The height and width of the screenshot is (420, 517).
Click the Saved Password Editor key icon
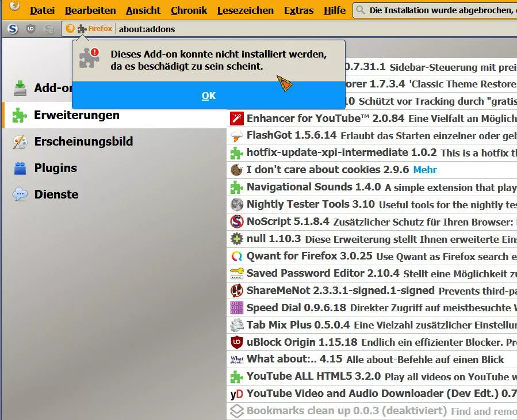[x=237, y=273]
